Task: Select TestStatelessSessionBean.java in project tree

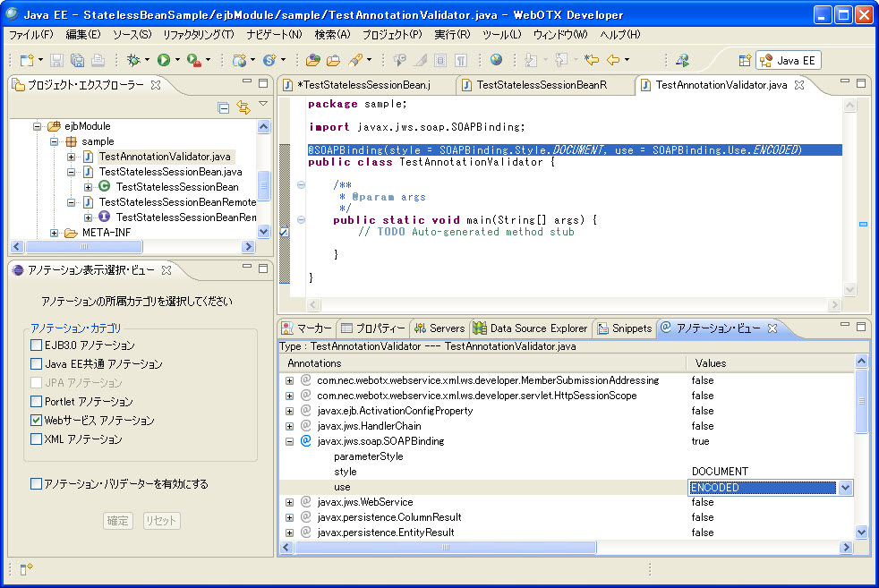Action: [x=170, y=172]
